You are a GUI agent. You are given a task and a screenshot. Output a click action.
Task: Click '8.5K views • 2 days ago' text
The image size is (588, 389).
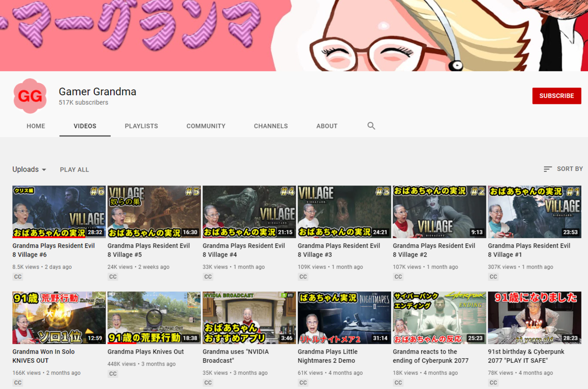click(42, 267)
